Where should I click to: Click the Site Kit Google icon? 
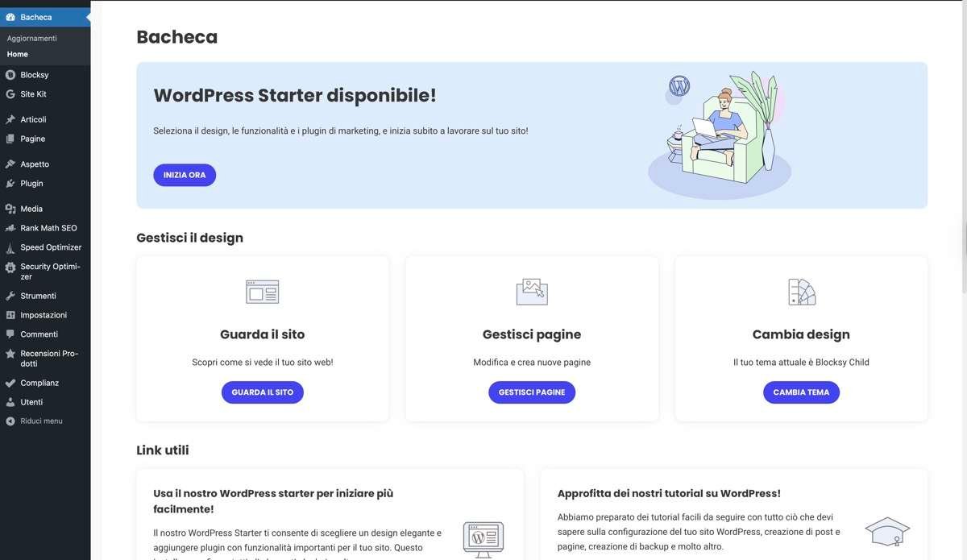pyautogui.click(x=10, y=94)
